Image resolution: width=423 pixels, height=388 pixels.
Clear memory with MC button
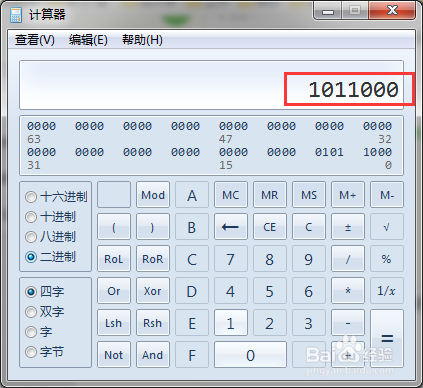coord(231,195)
